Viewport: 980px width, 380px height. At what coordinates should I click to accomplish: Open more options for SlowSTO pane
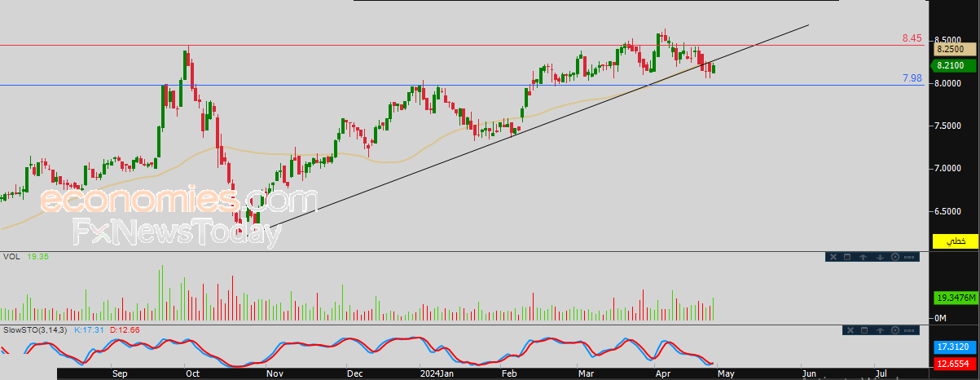coord(909,330)
